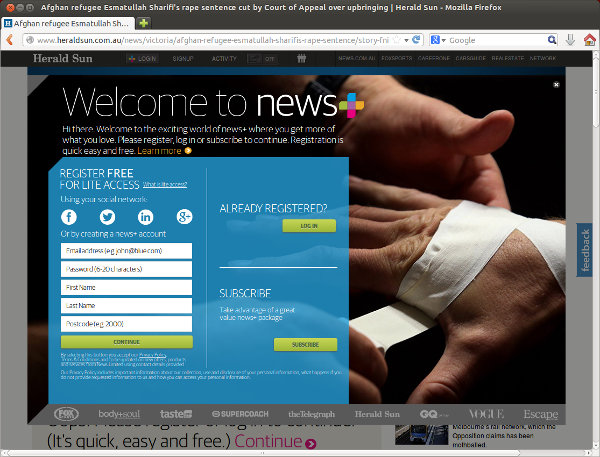This screenshot has height=457, width=600.
Task: Register using the Twitter icon
Action: click(x=108, y=217)
